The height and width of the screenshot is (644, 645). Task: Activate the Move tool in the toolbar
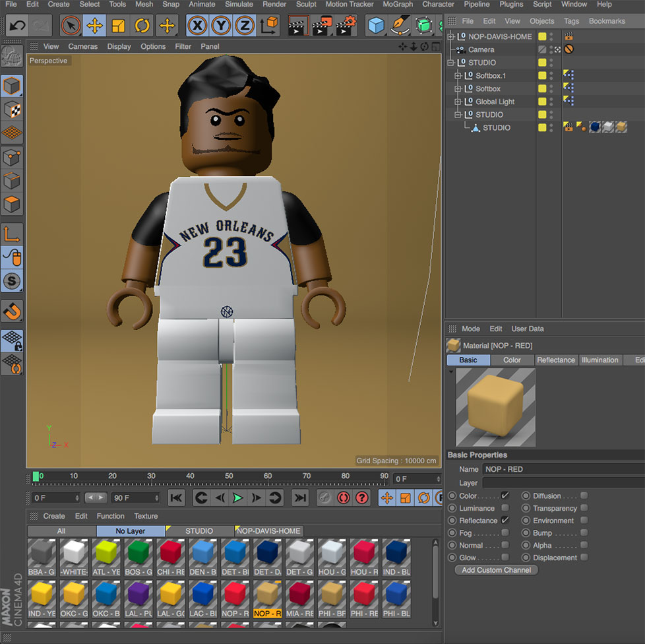[94, 25]
